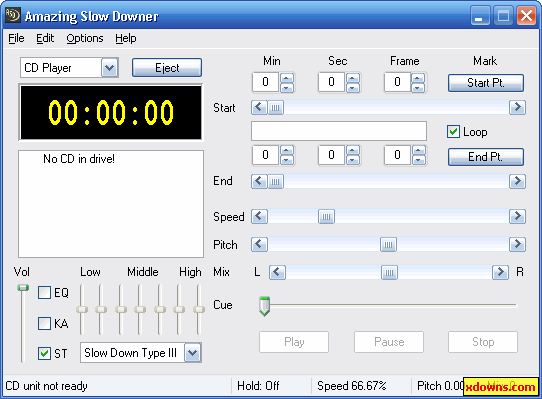Click the left arrow of the End scrollbar

[x=259, y=181]
